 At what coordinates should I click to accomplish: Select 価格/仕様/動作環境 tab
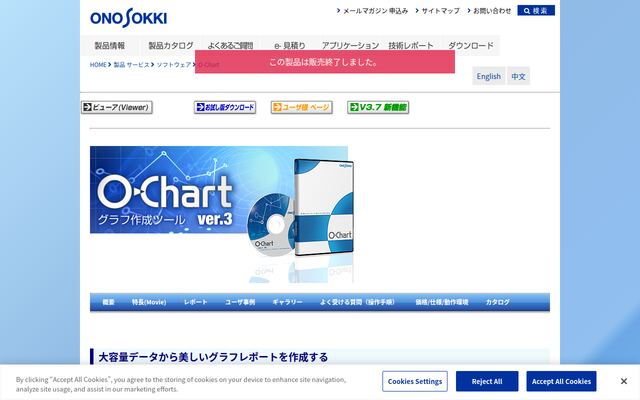[442, 302]
